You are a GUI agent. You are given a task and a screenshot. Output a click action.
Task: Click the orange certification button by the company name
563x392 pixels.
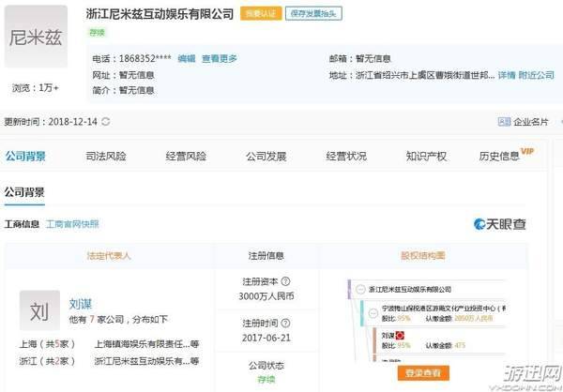[x=261, y=14]
